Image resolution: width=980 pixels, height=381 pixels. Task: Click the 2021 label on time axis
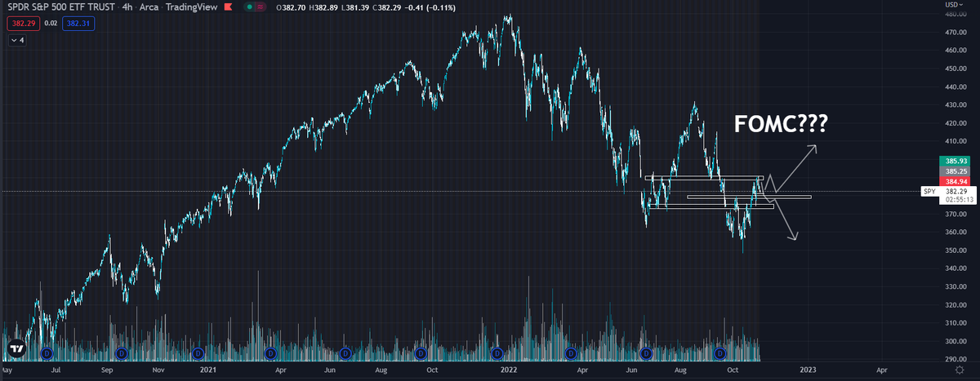click(207, 370)
